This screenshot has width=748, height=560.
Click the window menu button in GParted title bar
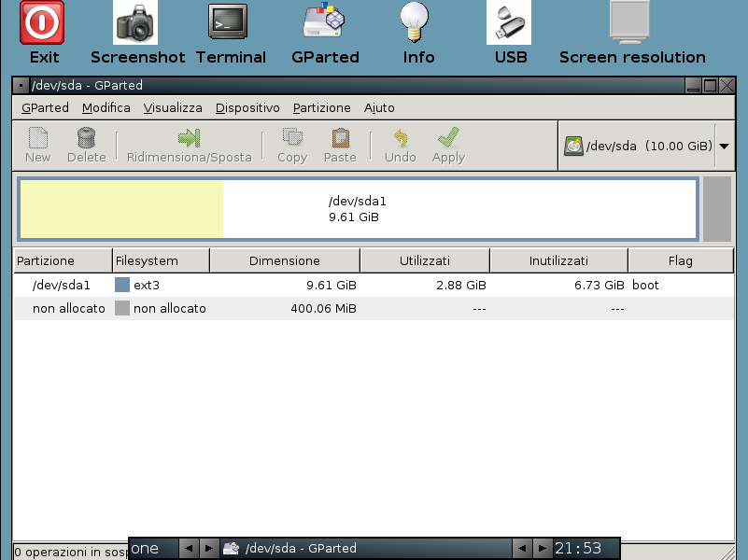[x=21, y=86]
